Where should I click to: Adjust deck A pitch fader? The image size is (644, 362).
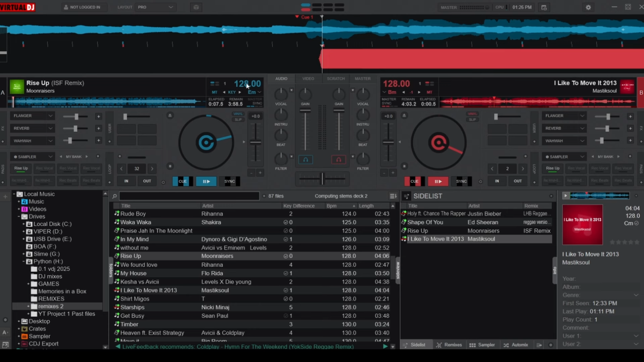click(255, 142)
